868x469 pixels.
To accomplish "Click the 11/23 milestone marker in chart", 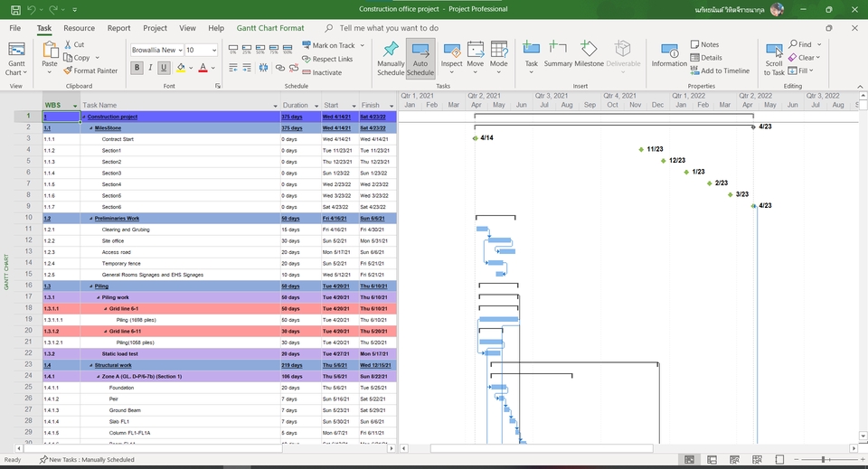I will point(641,149).
